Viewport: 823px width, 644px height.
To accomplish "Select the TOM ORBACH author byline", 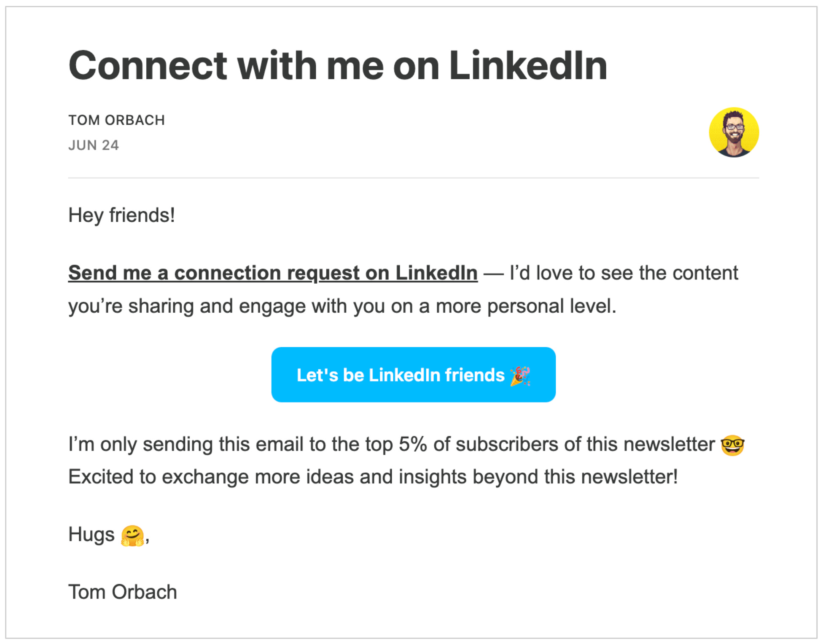I will coord(116,120).
